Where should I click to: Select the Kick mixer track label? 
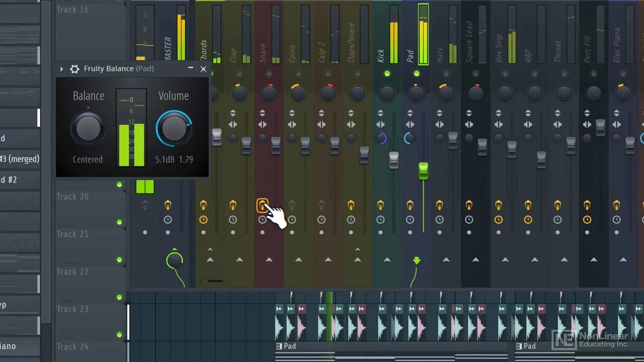point(380,55)
